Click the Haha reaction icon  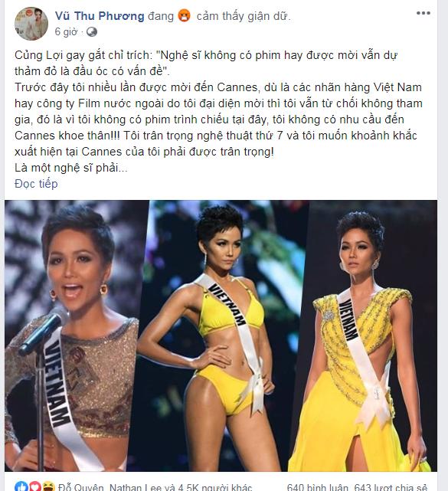pyautogui.click(x=48, y=487)
